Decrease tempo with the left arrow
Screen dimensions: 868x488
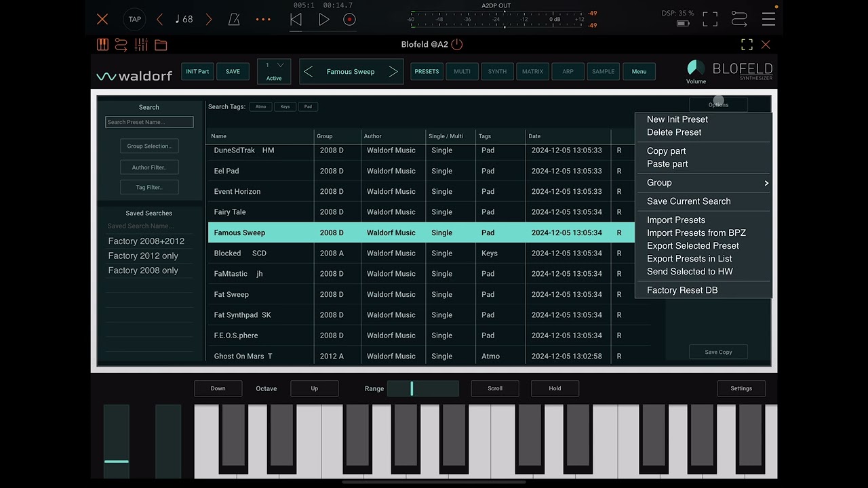click(160, 20)
